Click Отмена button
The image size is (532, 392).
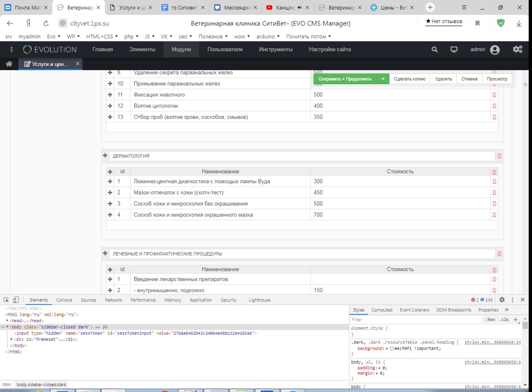tap(469, 79)
